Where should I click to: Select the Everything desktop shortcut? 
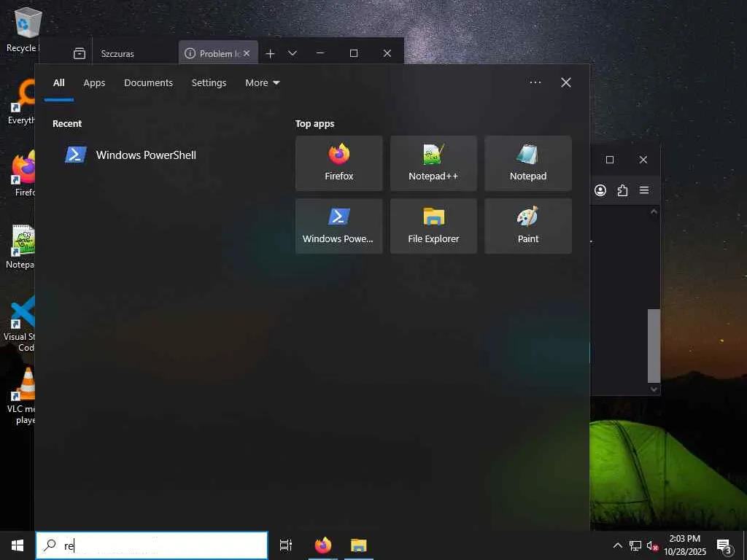click(x=20, y=102)
